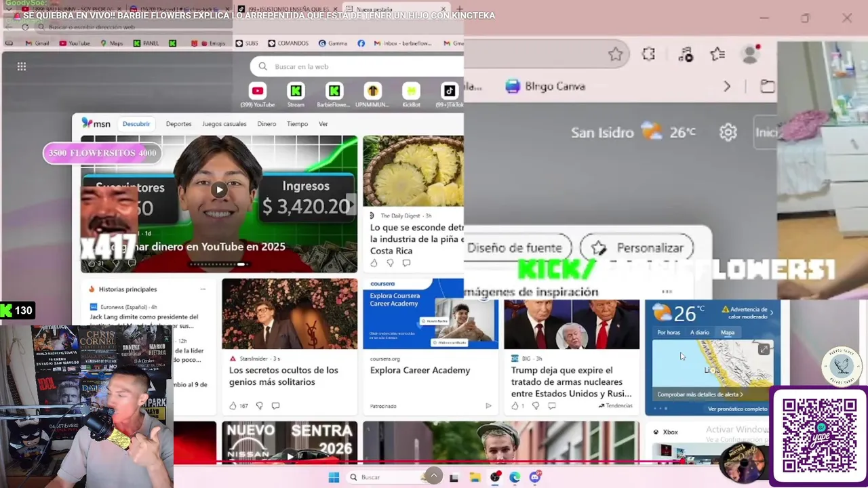Open the extensions puzzle icon

click(649, 54)
